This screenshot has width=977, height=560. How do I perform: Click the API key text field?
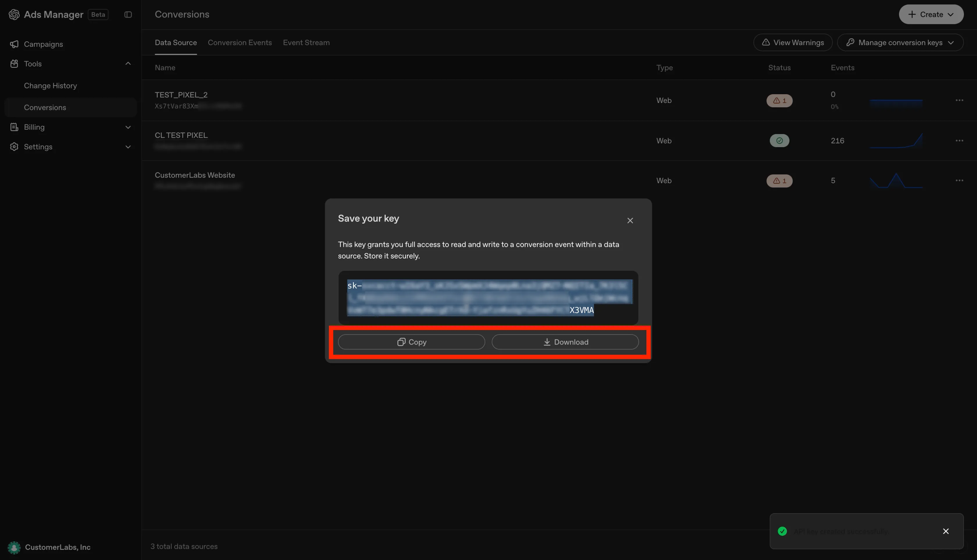tap(488, 298)
